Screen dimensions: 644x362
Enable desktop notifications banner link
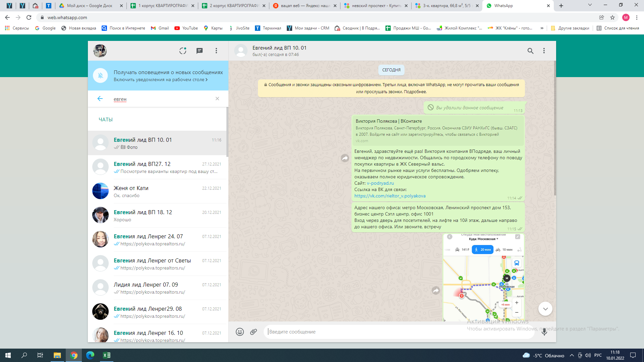[160, 80]
